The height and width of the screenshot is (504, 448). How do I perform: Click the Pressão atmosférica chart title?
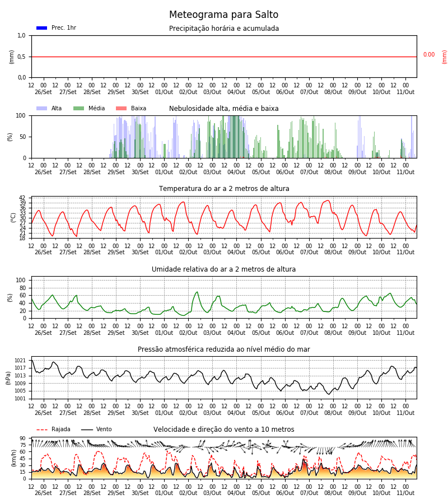click(223, 349)
